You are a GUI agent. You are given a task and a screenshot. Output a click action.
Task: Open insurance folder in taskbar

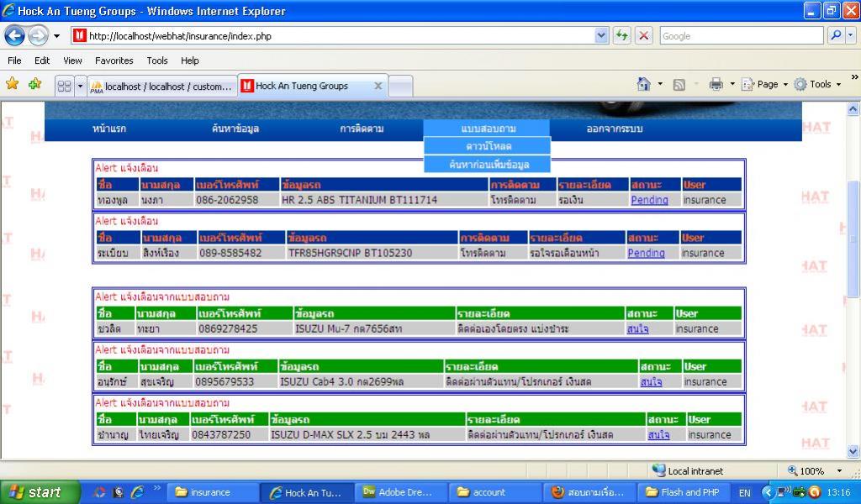click(x=211, y=492)
